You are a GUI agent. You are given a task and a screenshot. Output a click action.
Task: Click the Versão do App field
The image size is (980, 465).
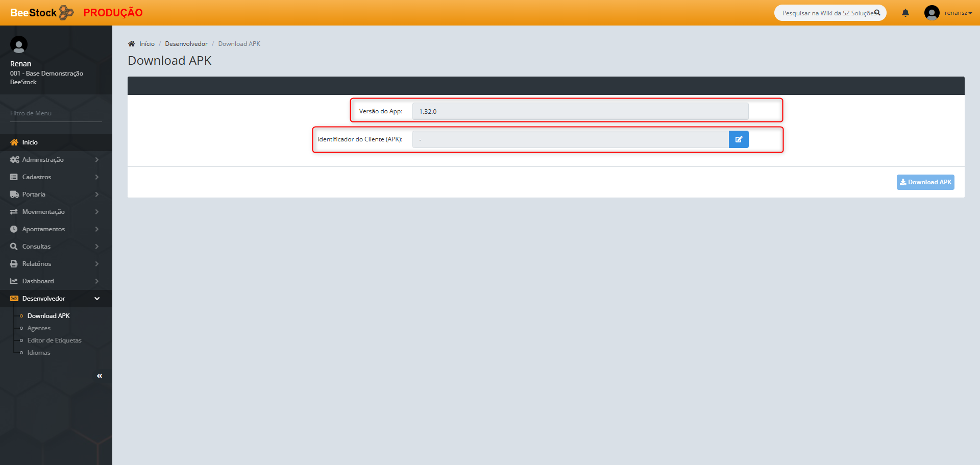(580, 111)
